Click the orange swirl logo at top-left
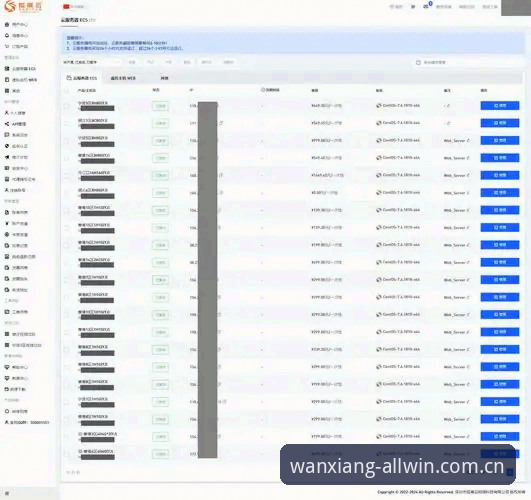Image resolution: width=531 pixels, height=500 pixels. click(x=10, y=6)
